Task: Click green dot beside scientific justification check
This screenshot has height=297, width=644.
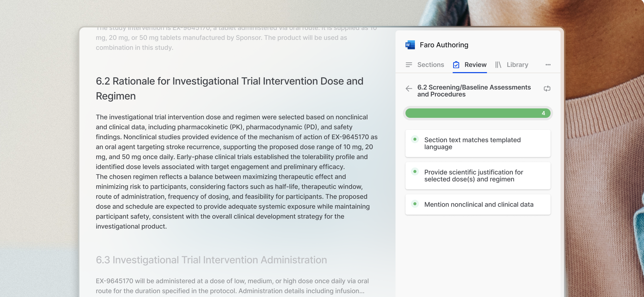Action: pos(415,172)
